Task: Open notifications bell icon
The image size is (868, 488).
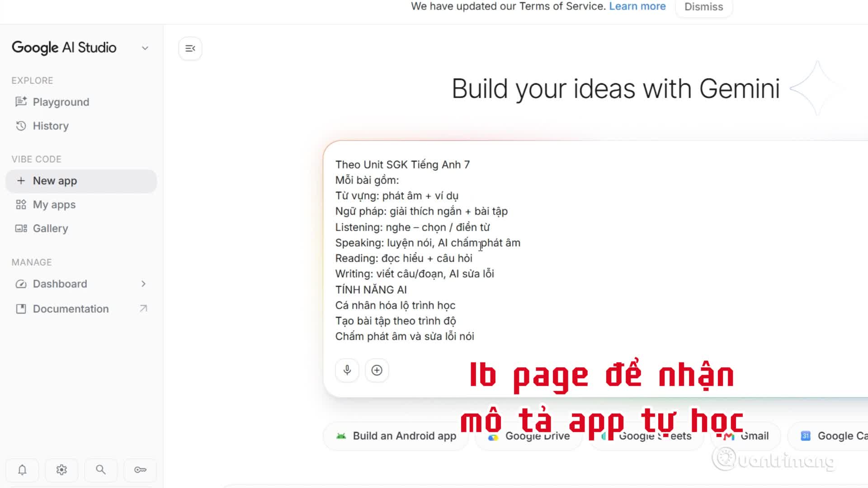Action: pos(22,470)
